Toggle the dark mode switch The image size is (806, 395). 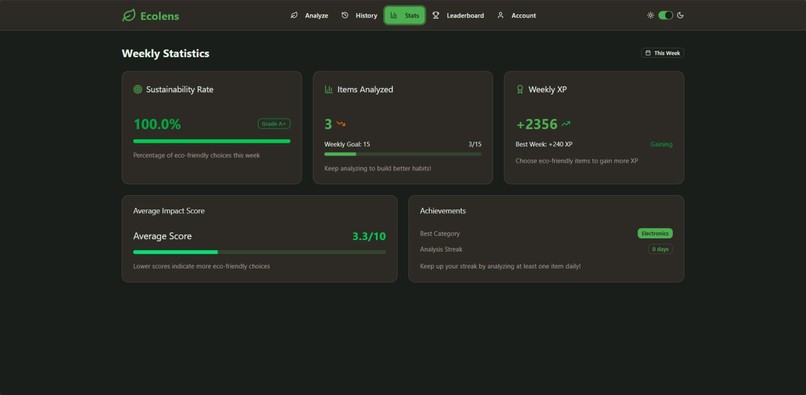click(x=666, y=15)
